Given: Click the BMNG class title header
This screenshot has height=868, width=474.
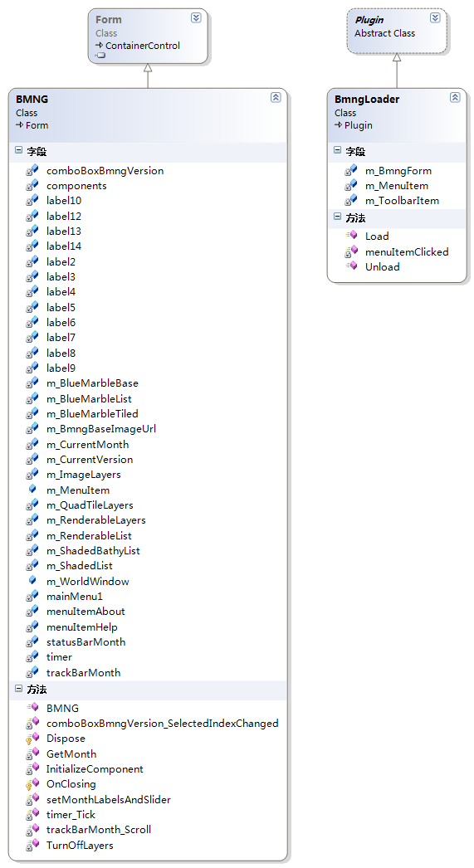Looking at the screenshot, I should tap(32, 99).
